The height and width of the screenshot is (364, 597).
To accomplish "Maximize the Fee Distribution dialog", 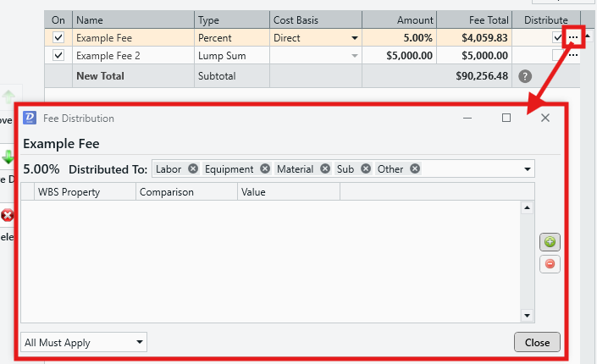I will pyautogui.click(x=506, y=118).
